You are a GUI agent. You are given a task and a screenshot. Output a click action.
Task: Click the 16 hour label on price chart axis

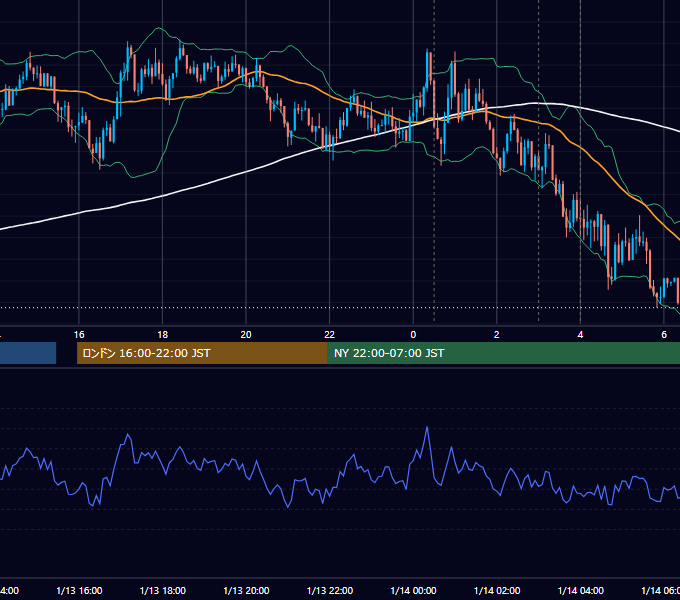pyautogui.click(x=79, y=335)
